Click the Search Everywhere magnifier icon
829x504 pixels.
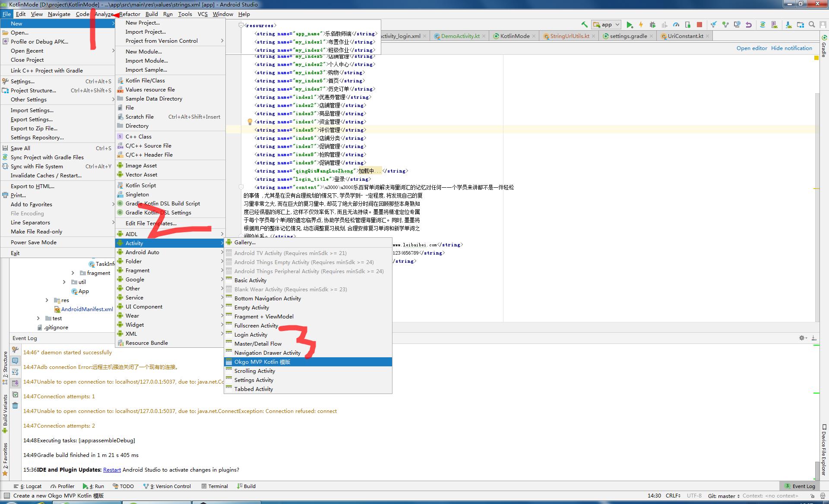click(812, 25)
